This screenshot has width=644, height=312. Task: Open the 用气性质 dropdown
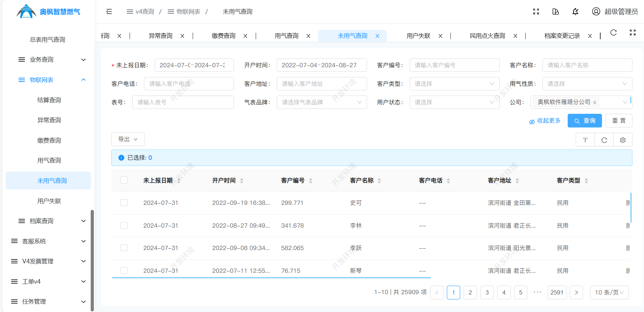pyautogui.click(x=587, y=84)
